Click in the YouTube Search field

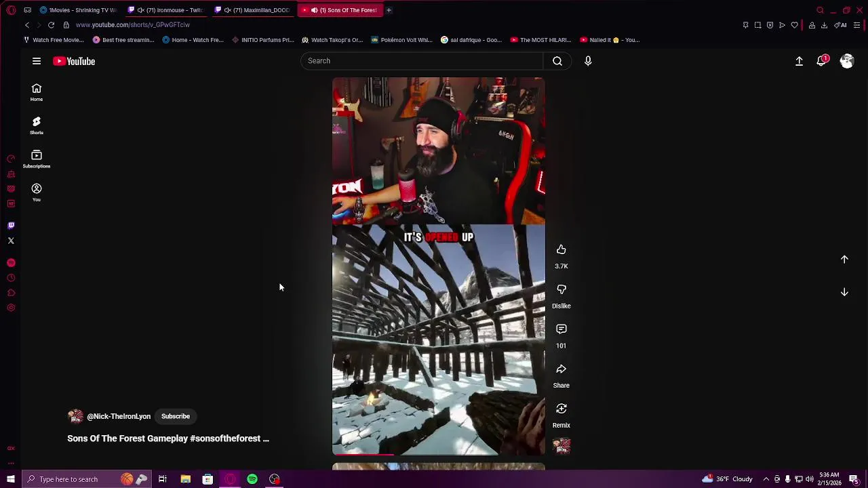coord(422,61)
